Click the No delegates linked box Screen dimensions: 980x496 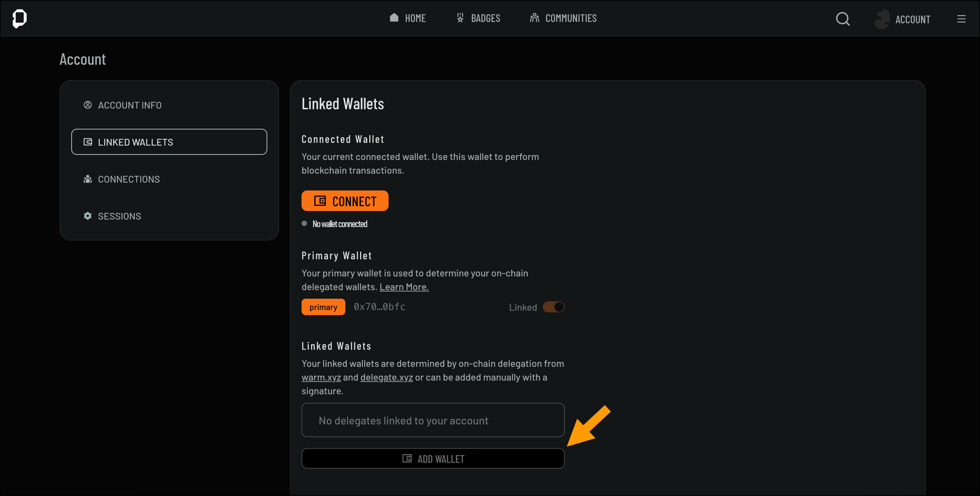click(432, 420)
